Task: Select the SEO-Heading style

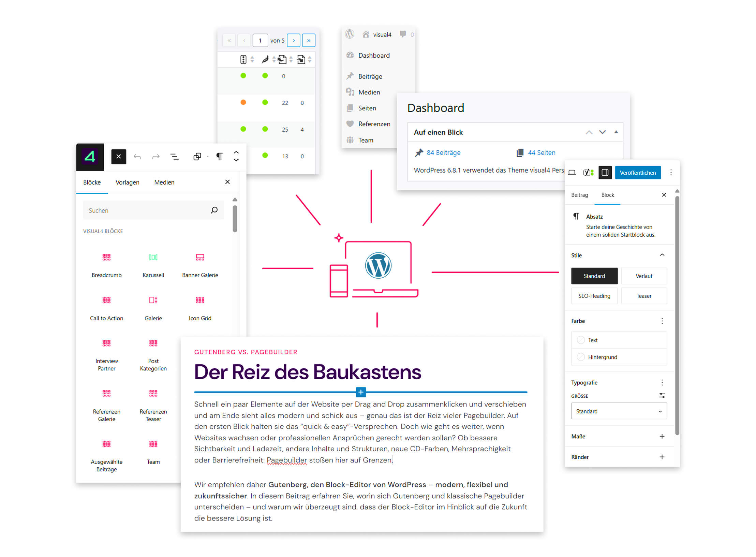Action: click(594, 296)
